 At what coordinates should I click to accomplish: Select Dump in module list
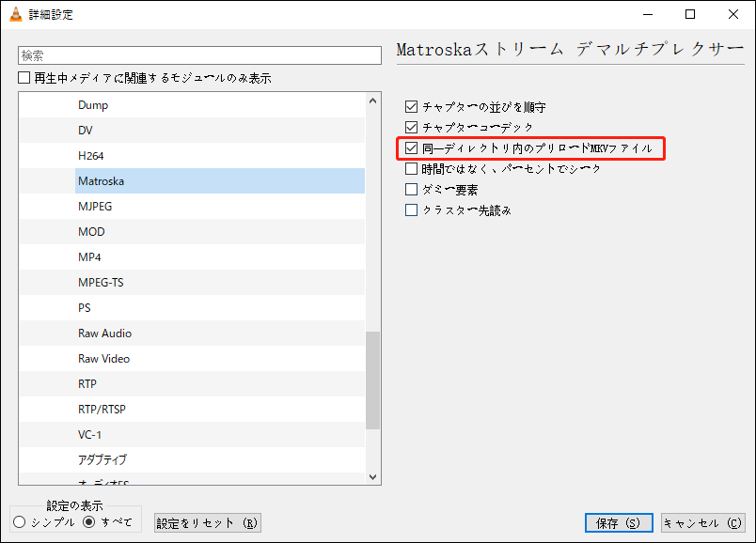192,105
